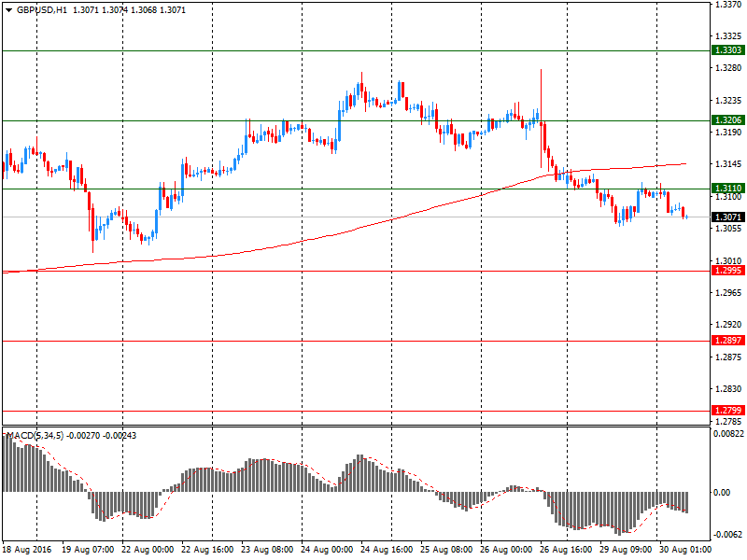Click the MACD value readout -0.00270

[x=83, y=435]
